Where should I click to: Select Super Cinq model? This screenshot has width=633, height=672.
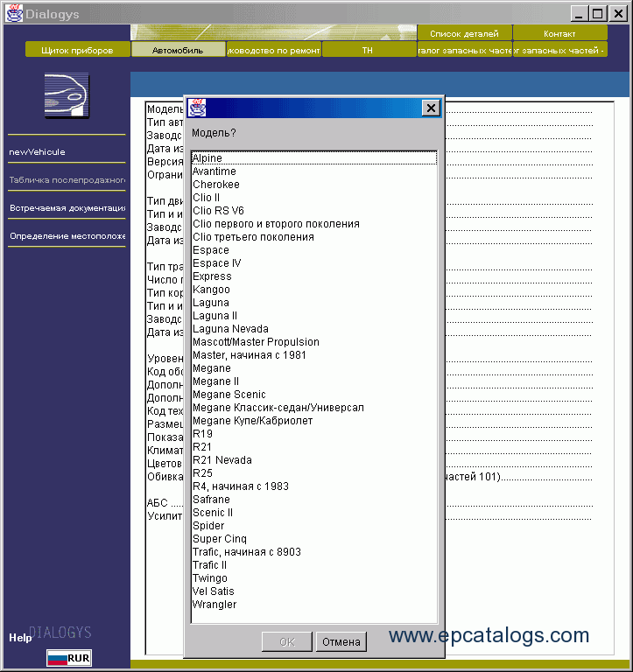pos(314,539)
